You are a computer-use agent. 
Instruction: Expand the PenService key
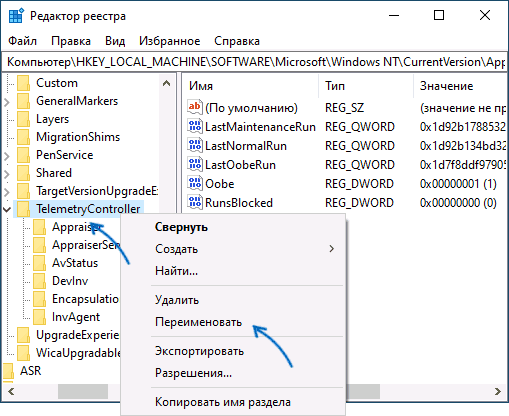click(x=7, y=156)
